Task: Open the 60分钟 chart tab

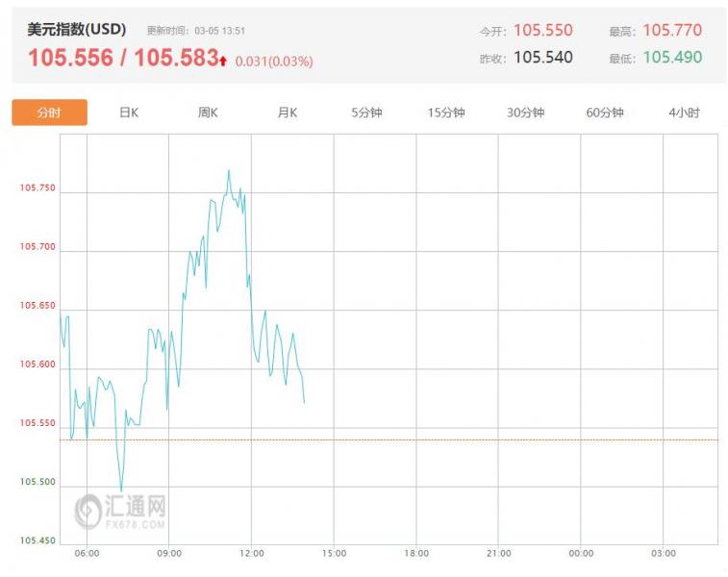Action: [605, 113]
